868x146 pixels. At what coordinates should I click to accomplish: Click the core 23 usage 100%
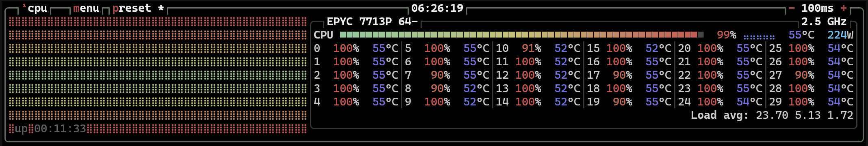click(x=710, y=88)
